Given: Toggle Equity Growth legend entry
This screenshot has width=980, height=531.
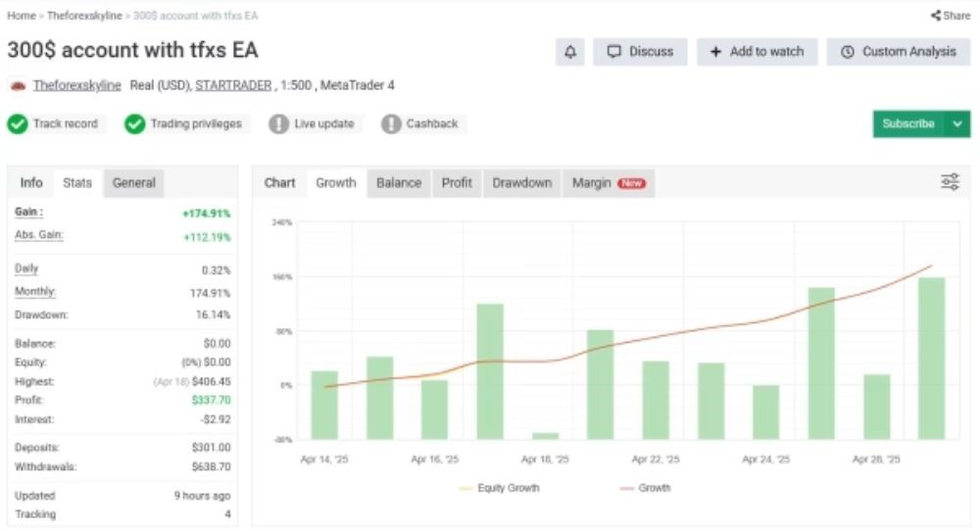Looking at the screenshot, I should (500, 488).
